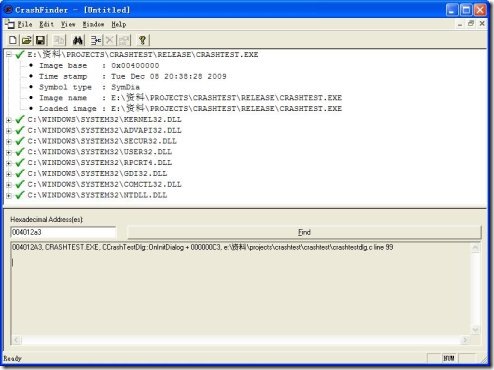Screen dimensions: 494x370
Task: Click the Ready status bar text
Action: click(13, 359)
